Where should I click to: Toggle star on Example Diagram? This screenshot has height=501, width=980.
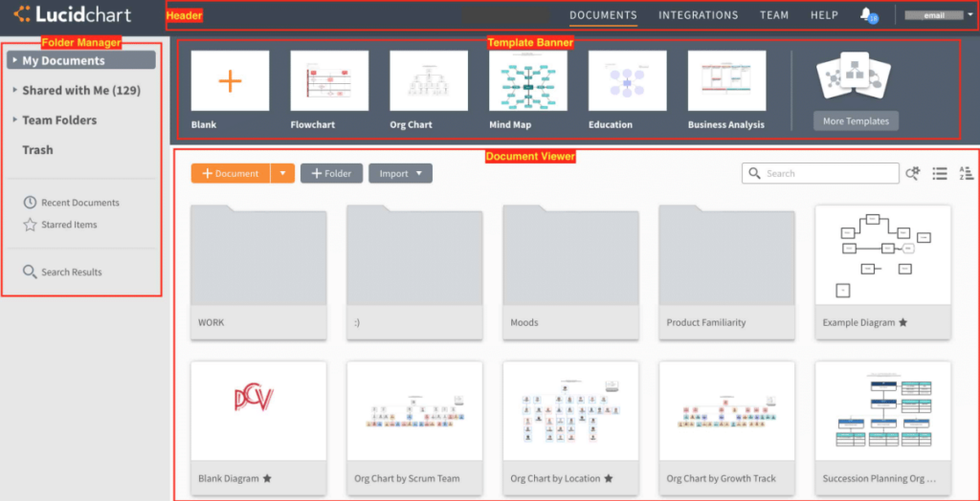pyautogui.click(x=903, y=323)
